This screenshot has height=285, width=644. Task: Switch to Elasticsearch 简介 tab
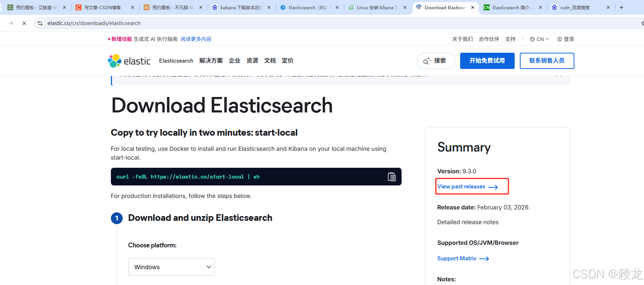[x=512, y=7]
